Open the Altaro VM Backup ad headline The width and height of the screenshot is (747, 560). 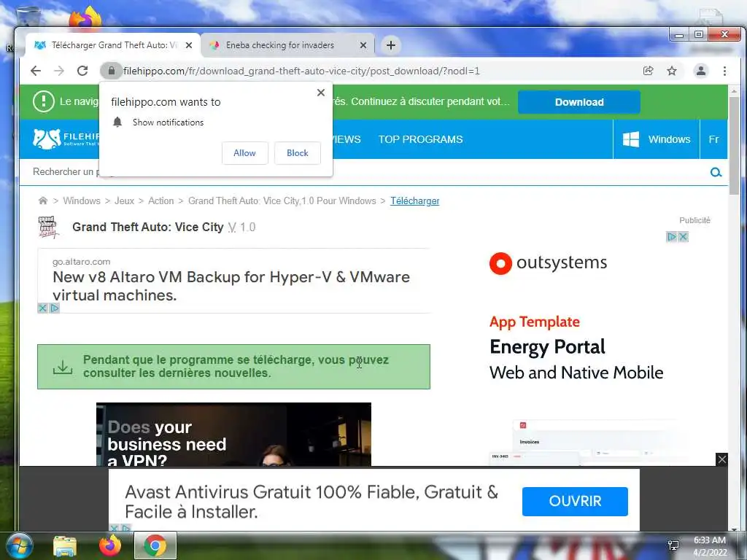(x=231, y=286)
